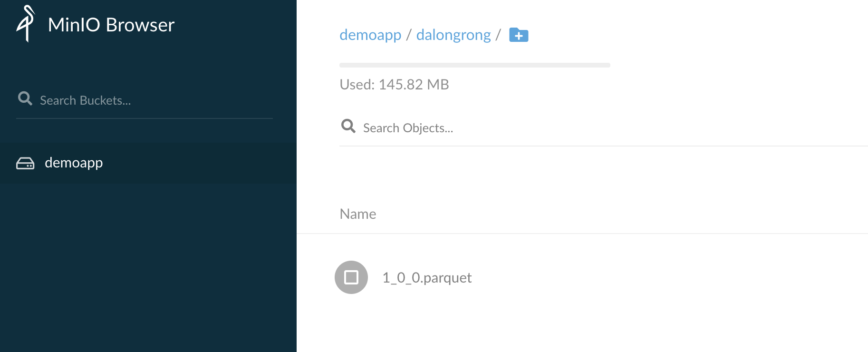Screen dimensions: 868x352
Task: Click the Search Objects magnifier icon
Action: point(348,126)
